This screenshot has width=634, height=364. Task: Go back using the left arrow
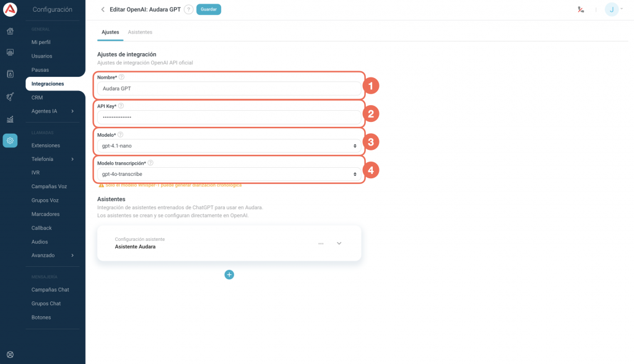click(103, 9)
